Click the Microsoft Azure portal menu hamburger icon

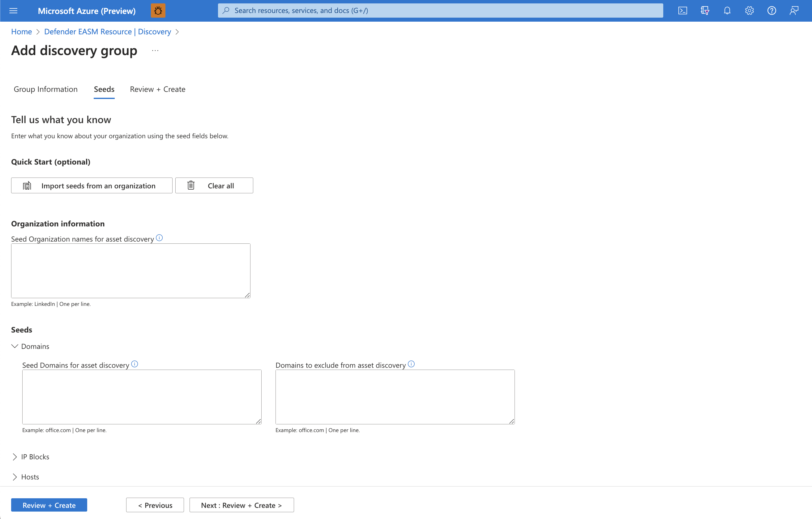[13, 10]
